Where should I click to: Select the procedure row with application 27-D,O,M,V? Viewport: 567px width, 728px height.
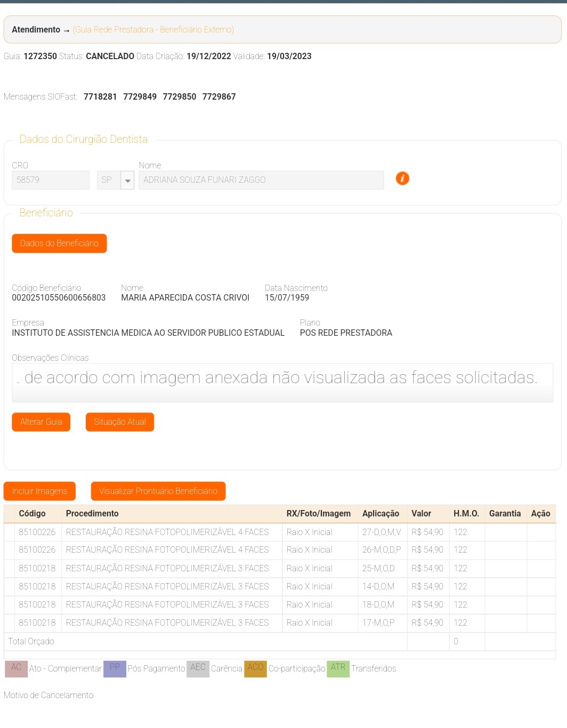point(167,532)
